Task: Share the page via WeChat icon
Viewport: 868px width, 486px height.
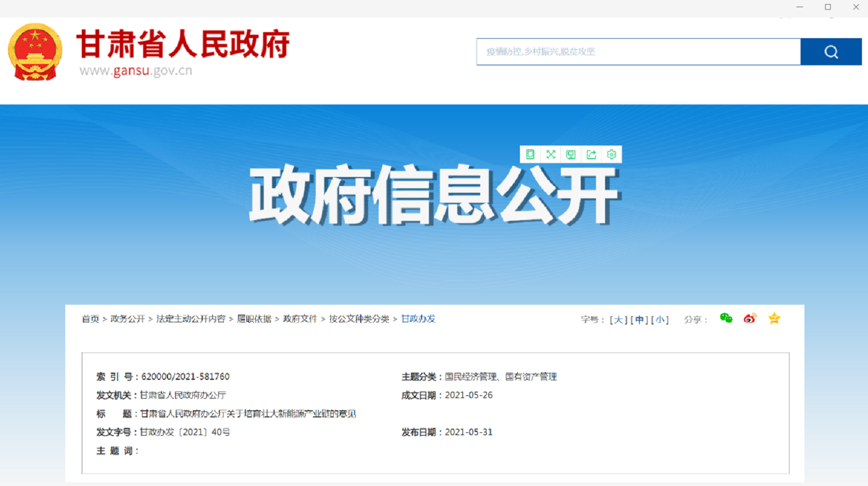Action: [726, 318]
